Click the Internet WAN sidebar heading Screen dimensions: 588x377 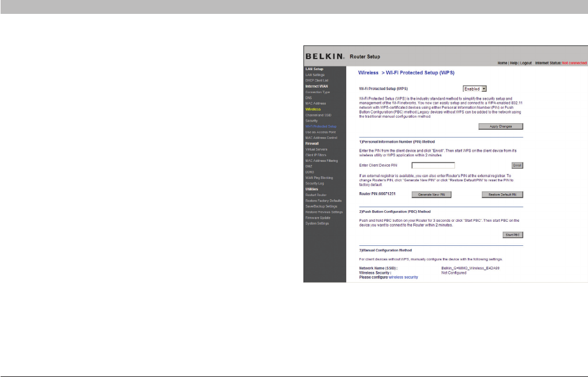coord(317,86)
